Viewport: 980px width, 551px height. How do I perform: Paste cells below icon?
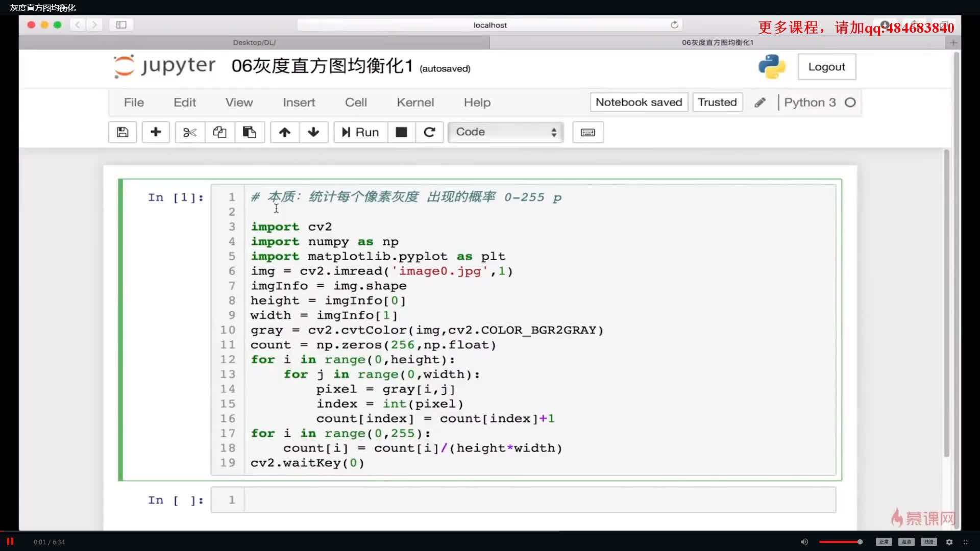point(249,132)
